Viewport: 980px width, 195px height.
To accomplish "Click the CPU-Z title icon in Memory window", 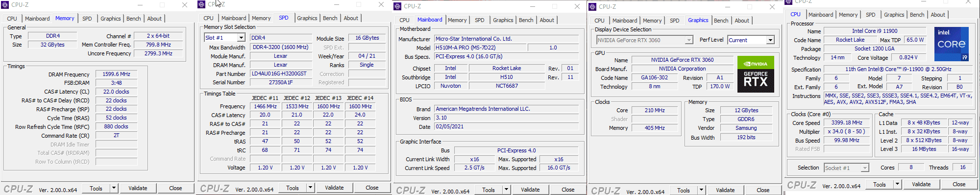I will pyautogui.click(x=5, y=5).
